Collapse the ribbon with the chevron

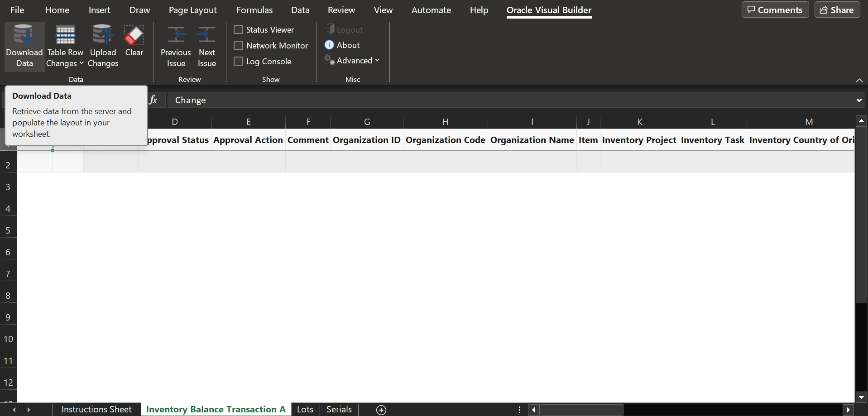tap(859, 80)
